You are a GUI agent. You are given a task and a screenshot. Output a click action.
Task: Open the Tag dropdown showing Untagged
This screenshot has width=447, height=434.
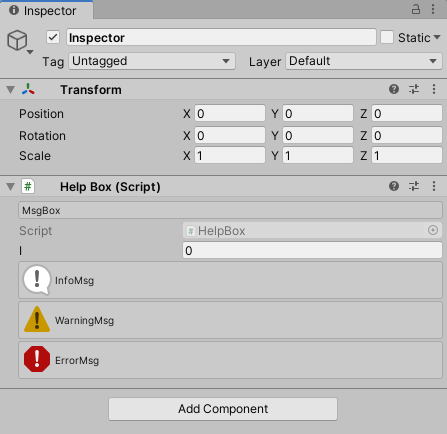(152, 61)
